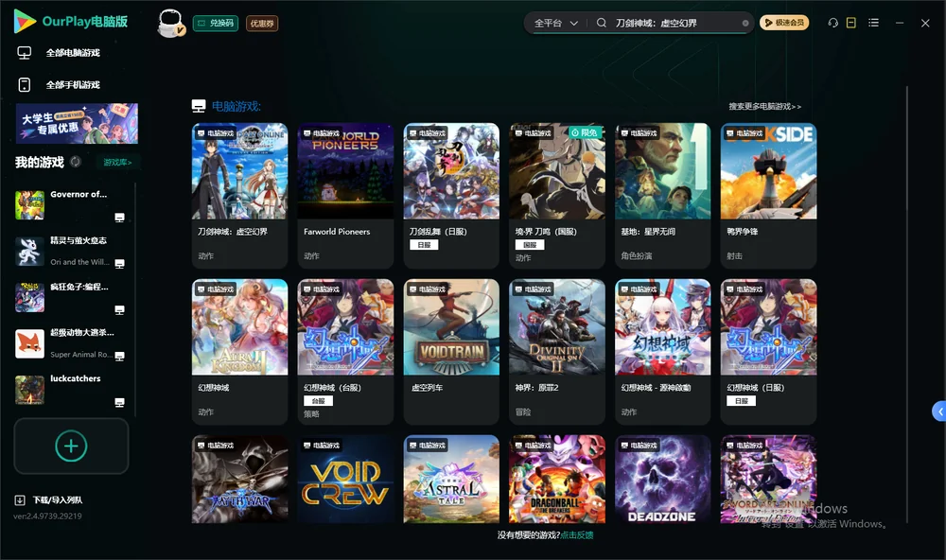Viewport: 946px width, 560px height.
Task: Click Super Animal Royale fox icon
Action: click(29, 343)
